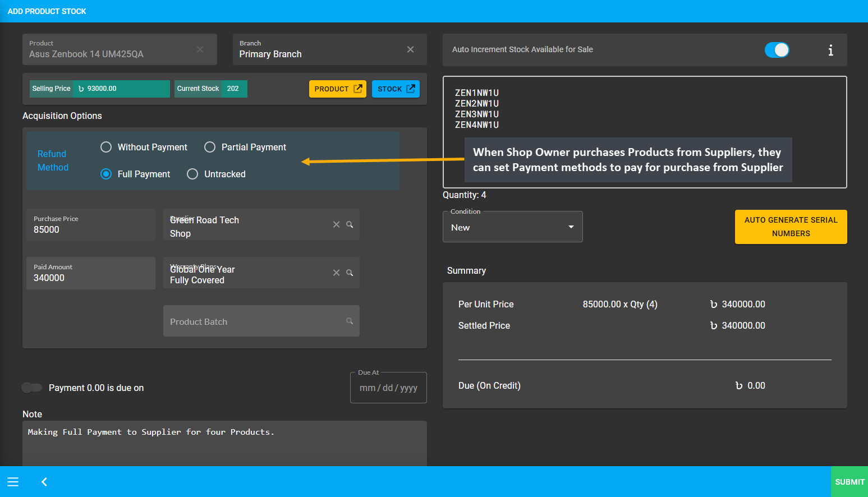Viewport: 868px width, 497px height.
Task: Edit the Purchase Price field
Action: pos(91,225)
